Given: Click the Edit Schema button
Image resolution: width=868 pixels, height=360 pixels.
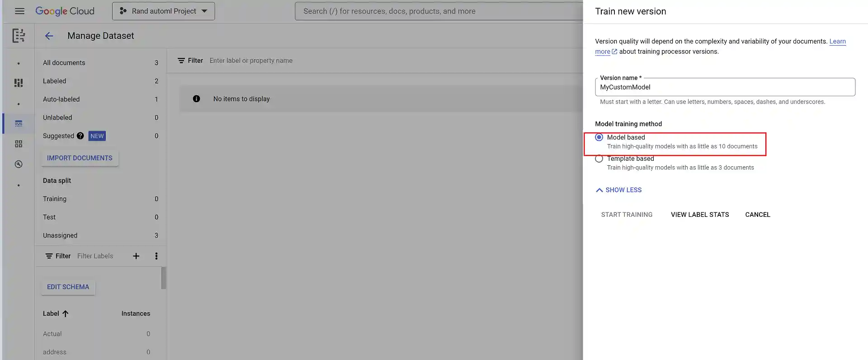Looking at the screenshot, I should [x=68, y=287].
